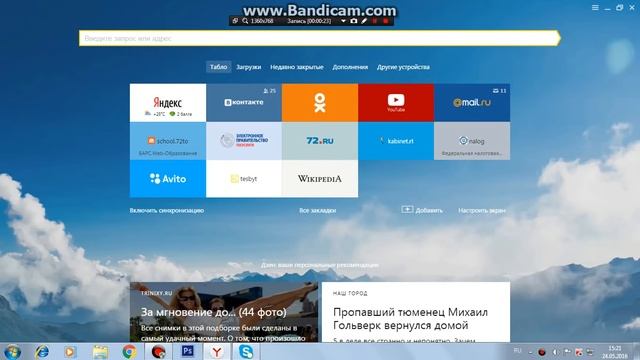This screenshot has width=640, height=360.
Task: Click the network tray icon
Action: [590, 352]
